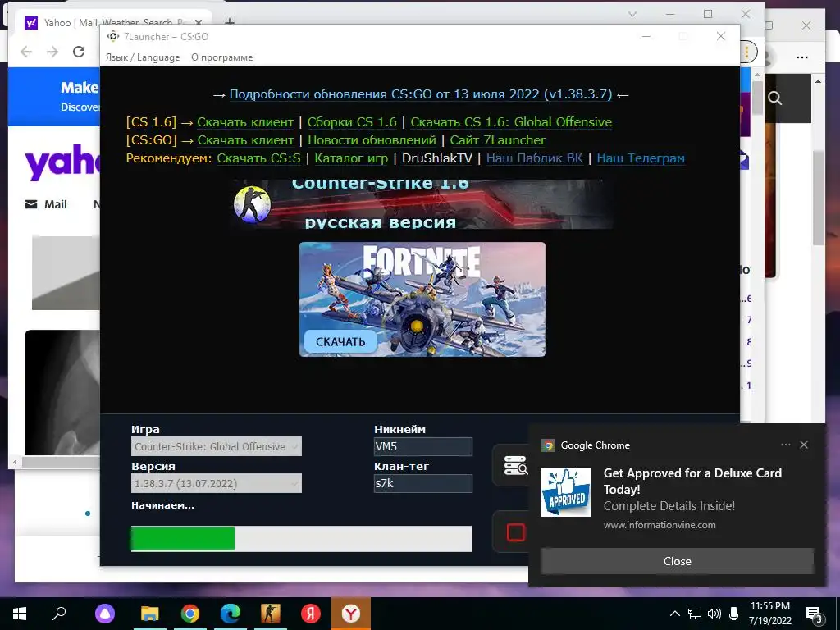The image size is (840, 630).
Task: Click CS:GO Скачать клиент link
Action: [x=246, y=140]
